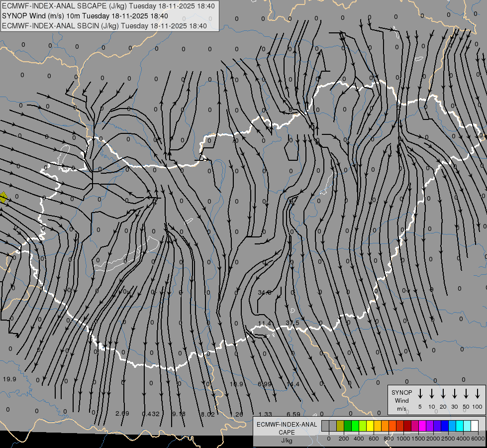
Task: Click the 10 m/s wind arrow in legend
Action: coord(432,394)
